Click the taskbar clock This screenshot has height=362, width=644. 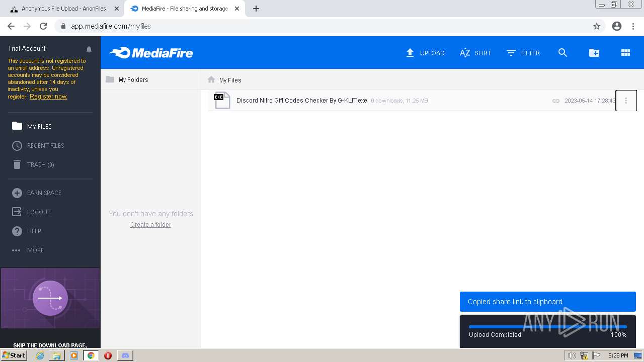coord(618,355)
